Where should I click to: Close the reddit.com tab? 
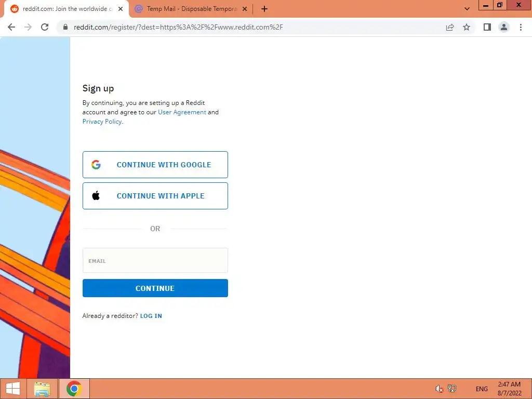121,9
